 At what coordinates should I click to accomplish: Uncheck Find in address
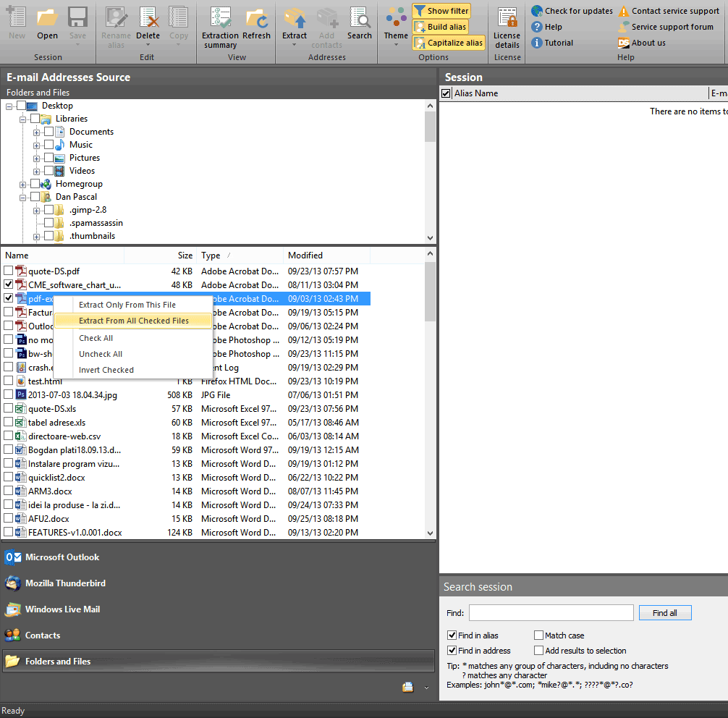pos(452,650)
